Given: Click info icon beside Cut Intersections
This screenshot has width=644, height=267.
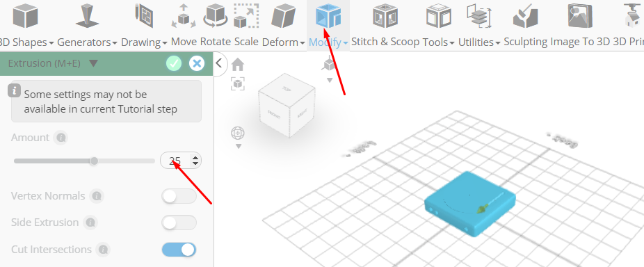Looking at the screenshot, I should [x=104, y=250].
